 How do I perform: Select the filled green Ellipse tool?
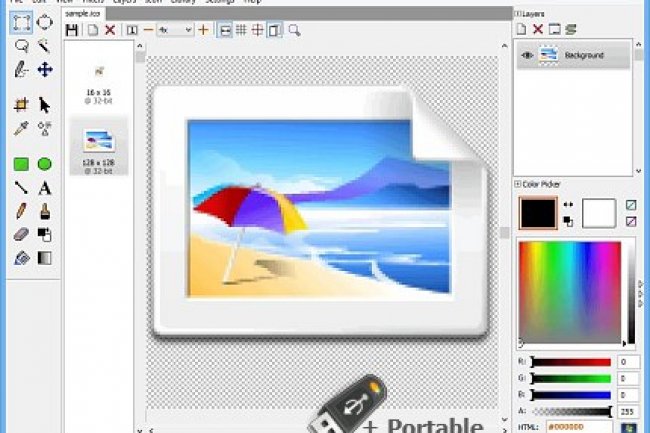(x=45, y=164)
